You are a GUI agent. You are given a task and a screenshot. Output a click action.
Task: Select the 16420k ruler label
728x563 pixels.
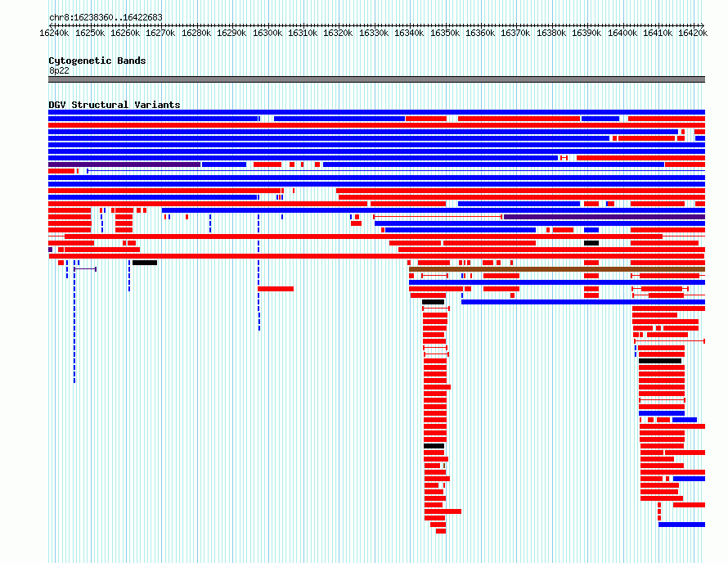coord(693,33)
